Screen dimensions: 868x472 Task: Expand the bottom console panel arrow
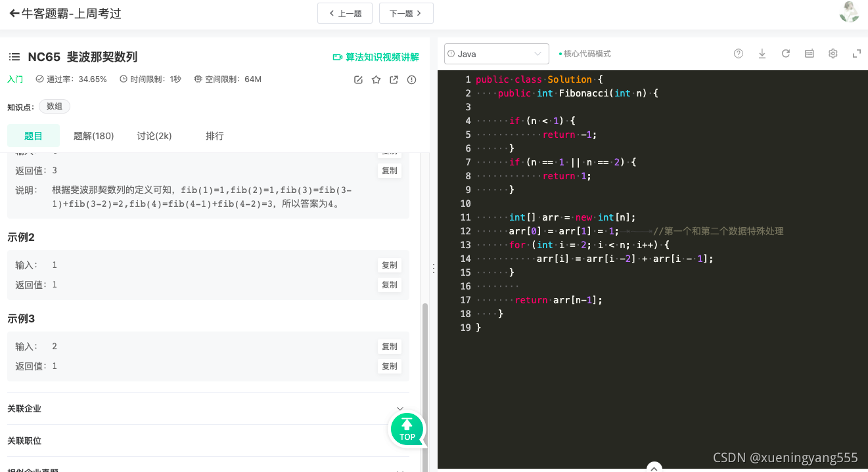[654, 467]
